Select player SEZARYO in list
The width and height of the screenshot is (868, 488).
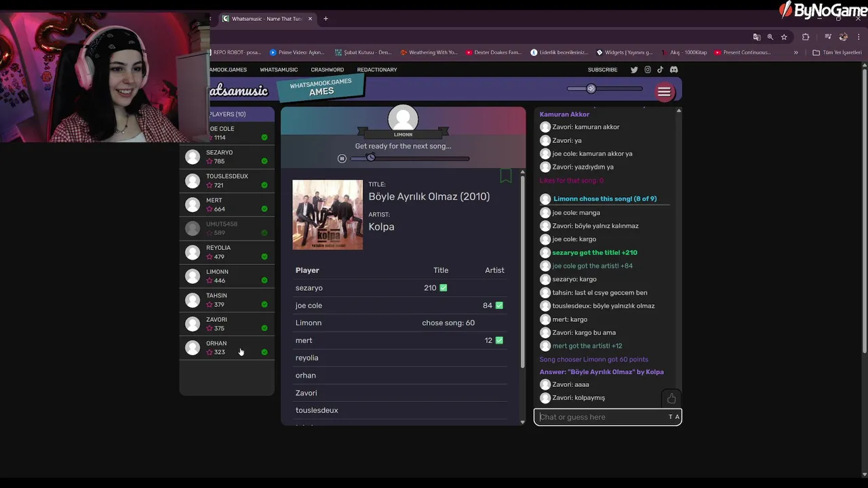pos(227,157)
